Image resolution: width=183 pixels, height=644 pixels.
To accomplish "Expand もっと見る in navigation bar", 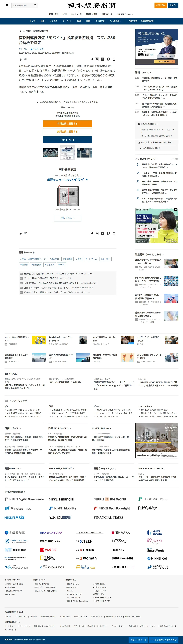I will click(116, 21).
